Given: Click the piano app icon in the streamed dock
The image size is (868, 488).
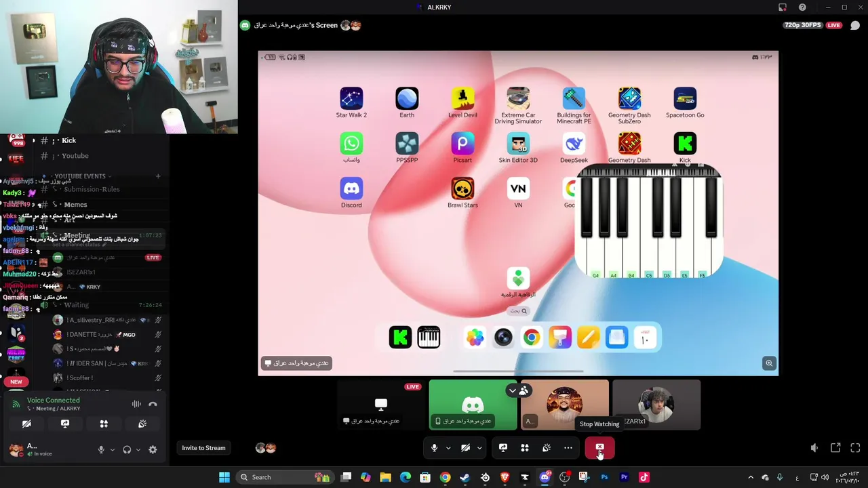Looking at the screenshot, I should 429,338.
